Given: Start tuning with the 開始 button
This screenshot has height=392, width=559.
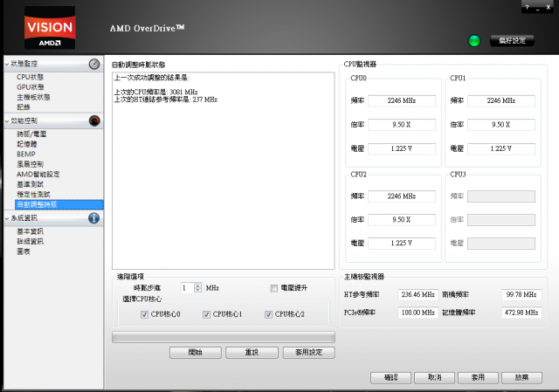Looking at the screenshot, I should pyautogui.click(x=196, y=353).
